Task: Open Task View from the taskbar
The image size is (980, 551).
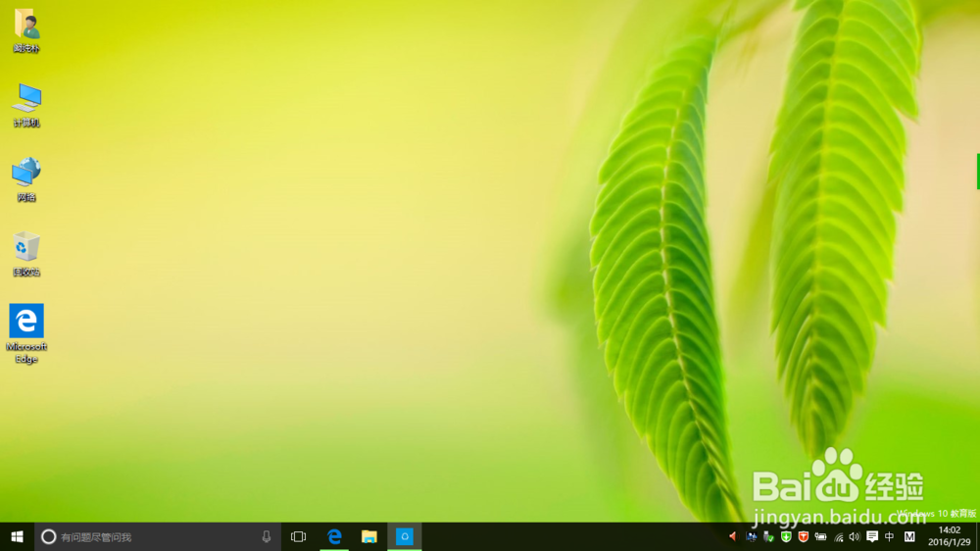Action: 298,536
